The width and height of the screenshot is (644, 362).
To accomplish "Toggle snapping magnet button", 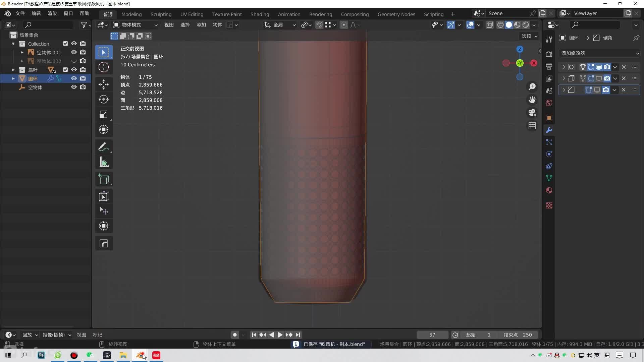I will [319, 25].
